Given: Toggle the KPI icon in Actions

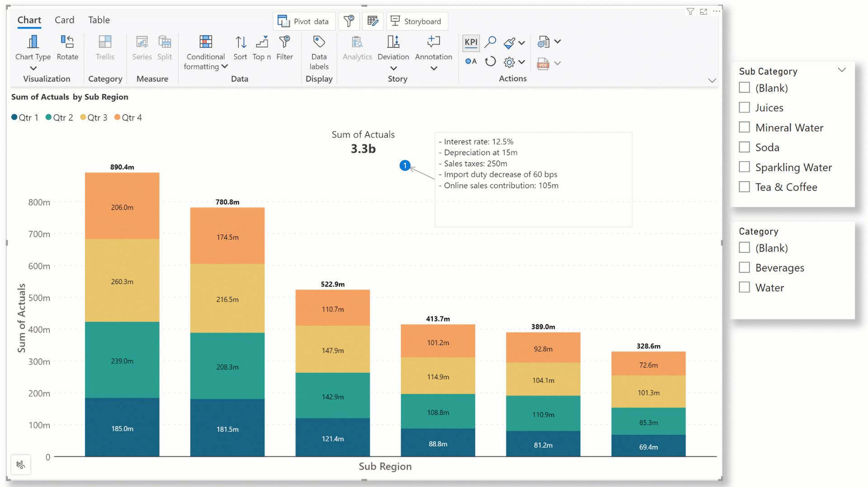Looking at the screenshot, I should click(471, 42).
